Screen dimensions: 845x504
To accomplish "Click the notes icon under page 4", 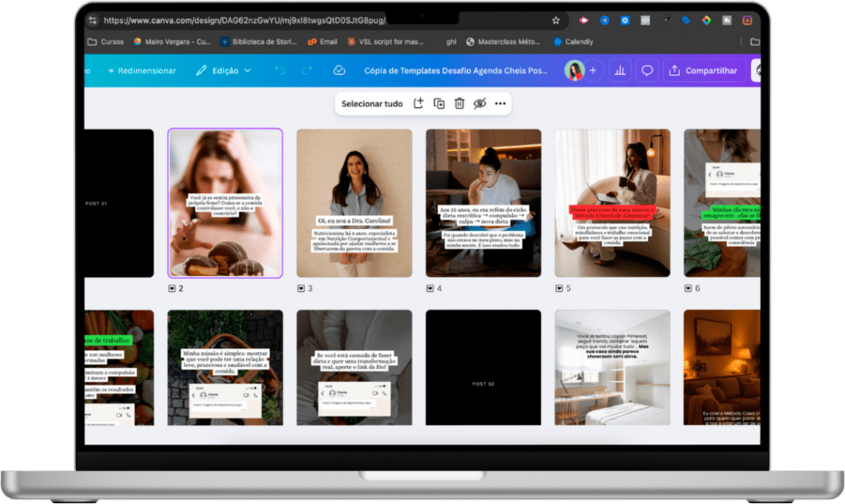I will [x=430, y=289].
